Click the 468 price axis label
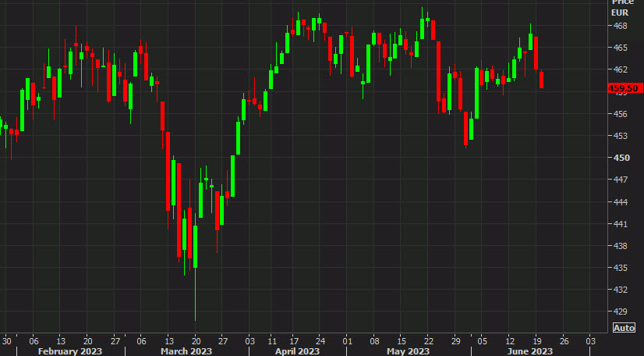 [x=620, y=26]
